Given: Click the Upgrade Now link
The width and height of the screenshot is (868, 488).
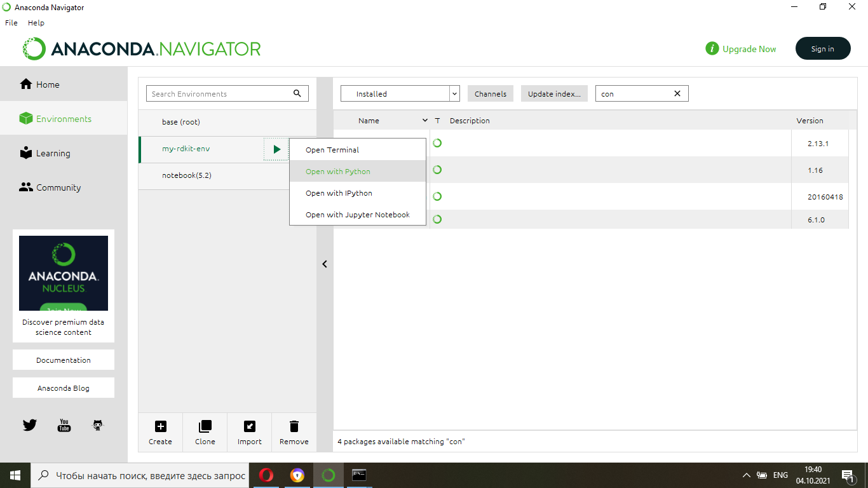Looking at the screenshot, I should pyautogui.click(x=749, y=49).
